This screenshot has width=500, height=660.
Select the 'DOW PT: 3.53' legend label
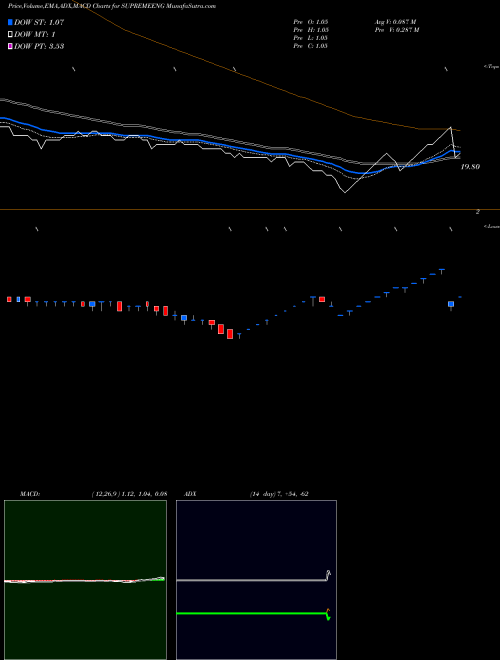[x=39, y=46]
